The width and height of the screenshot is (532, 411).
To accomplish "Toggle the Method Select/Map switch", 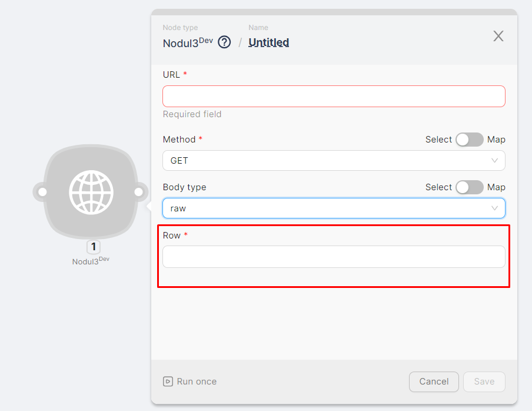I will click(469, 140).
